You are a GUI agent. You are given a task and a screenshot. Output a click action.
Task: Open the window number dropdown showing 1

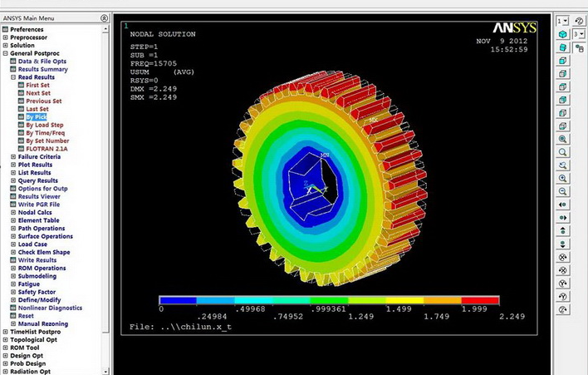tap(562, 21)
